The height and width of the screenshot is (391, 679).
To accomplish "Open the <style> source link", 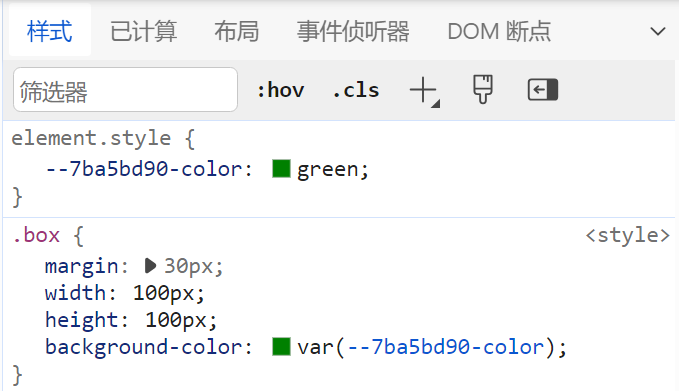I will (x=627, y=236).
